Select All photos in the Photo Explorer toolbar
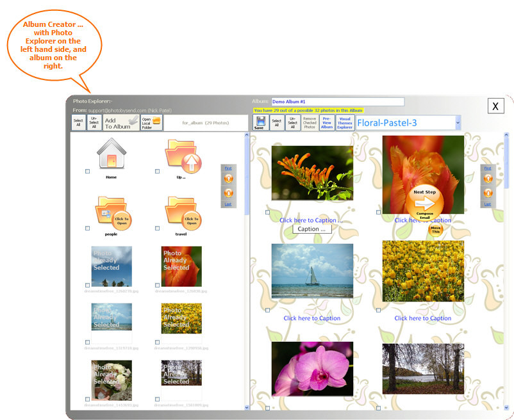Image resolution: width=514 pixels, height=420 pixels. coord(78,123)
